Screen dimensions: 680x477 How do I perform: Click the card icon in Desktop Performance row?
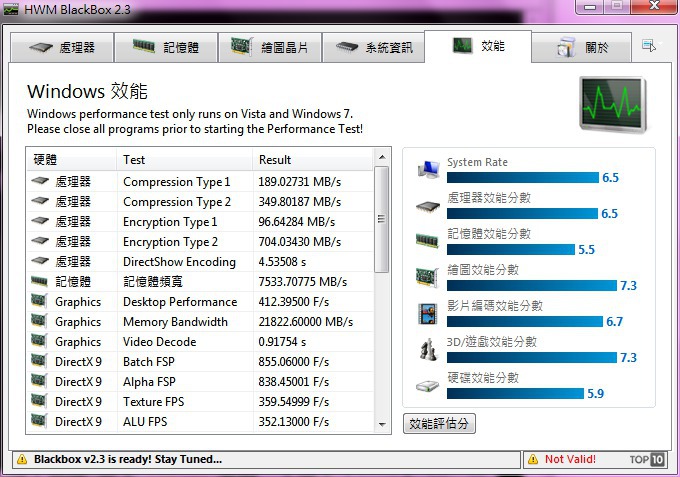(39, 301)
